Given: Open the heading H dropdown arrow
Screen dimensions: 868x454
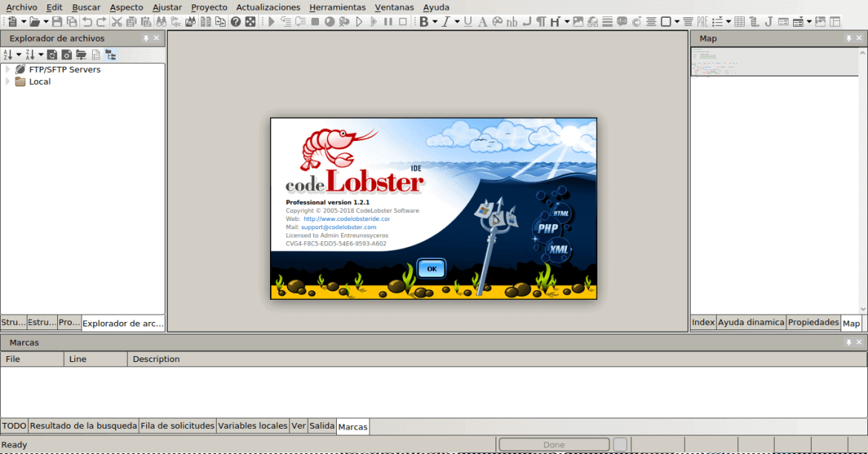Looking at the screenshot, I should point(567,22).
